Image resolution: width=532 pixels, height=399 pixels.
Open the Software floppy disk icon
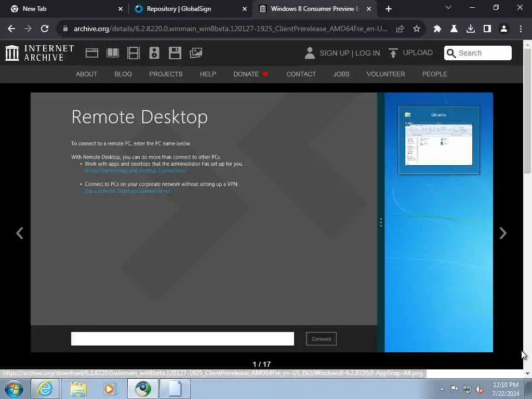point(175,53)
